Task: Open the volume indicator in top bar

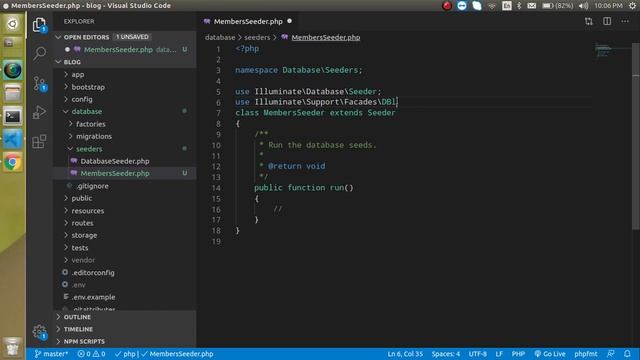Action: click(584, 6)
